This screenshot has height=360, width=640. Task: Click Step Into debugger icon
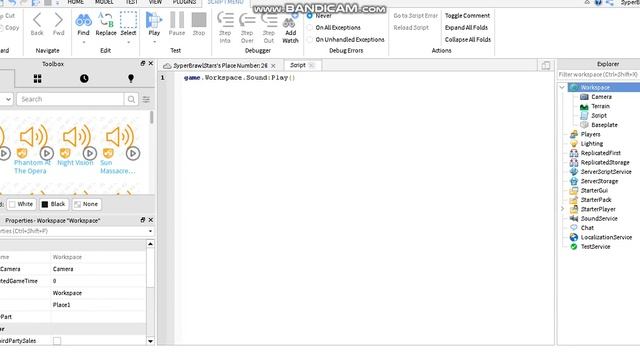(x=225, y=20)
